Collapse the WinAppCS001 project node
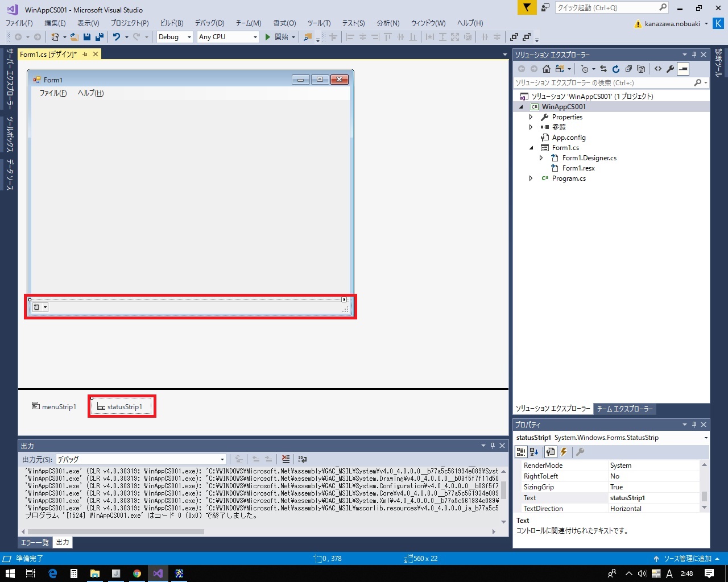The height and width of the screenshot is (582, 728). (x=521, y=107)
